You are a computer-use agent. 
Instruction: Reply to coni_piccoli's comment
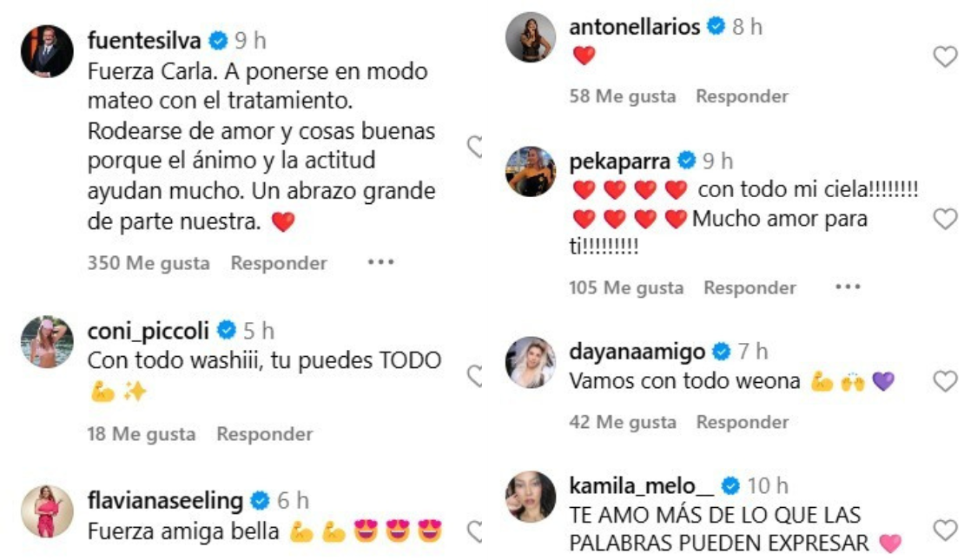[x=264, y=434]
